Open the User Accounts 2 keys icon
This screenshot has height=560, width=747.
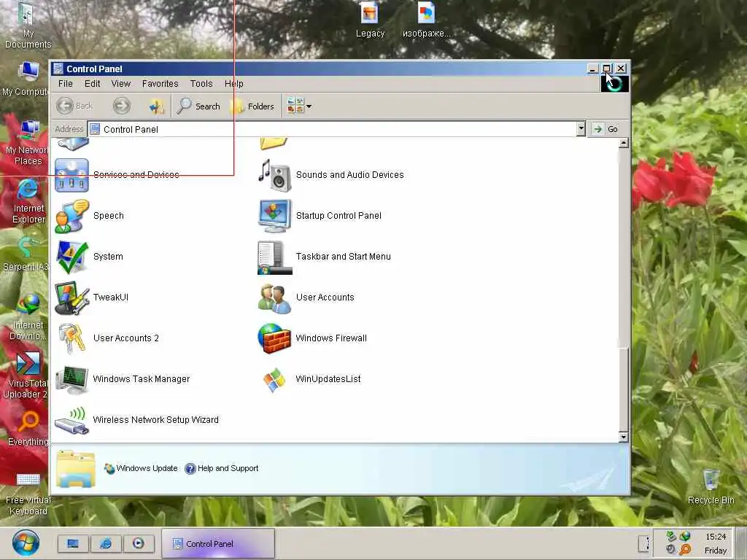[71, 338]
